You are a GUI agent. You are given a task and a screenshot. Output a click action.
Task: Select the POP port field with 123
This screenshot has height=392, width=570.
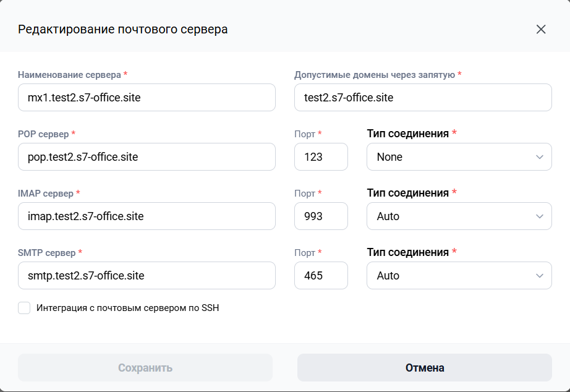321,156
